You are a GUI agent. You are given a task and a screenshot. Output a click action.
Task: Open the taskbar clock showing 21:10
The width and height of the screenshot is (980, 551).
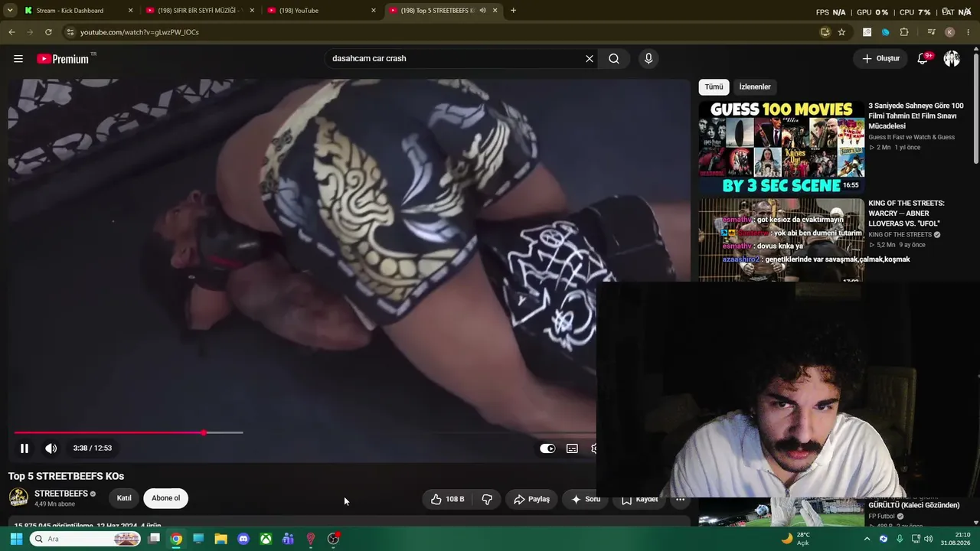coord(955,539)
